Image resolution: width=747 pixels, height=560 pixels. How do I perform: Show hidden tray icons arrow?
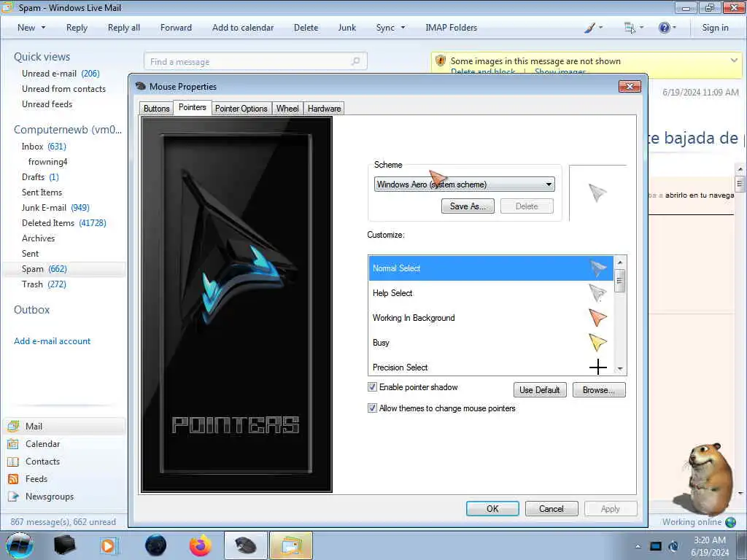(638, 546)
